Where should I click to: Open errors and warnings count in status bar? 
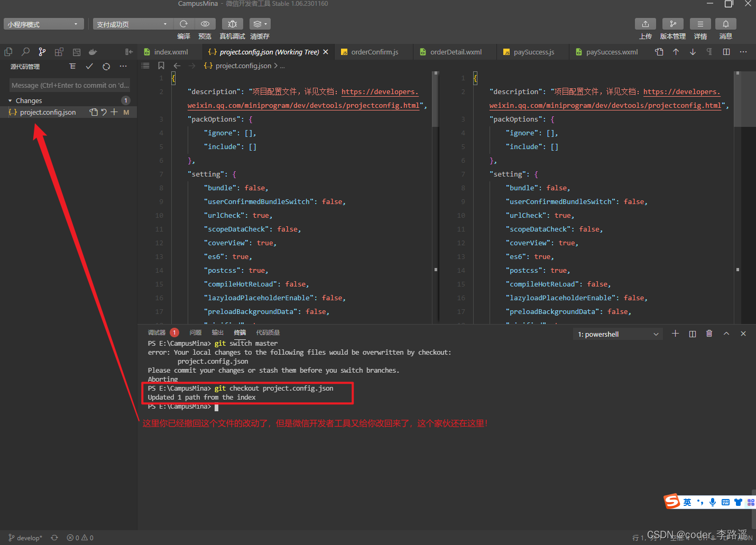click(x=80, y=538)
